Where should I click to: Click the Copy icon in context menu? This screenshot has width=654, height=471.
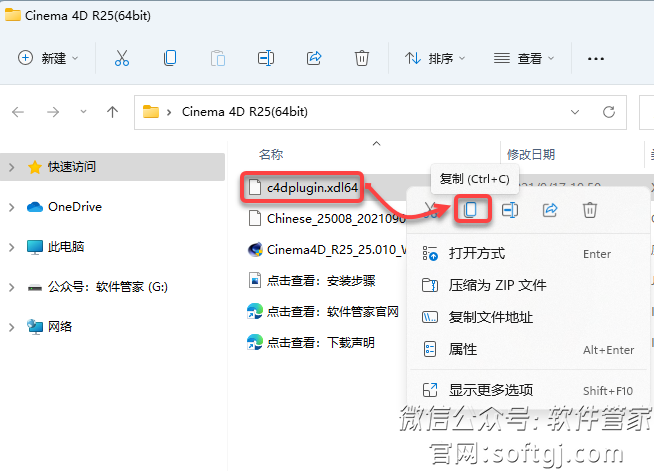point(471,209)
